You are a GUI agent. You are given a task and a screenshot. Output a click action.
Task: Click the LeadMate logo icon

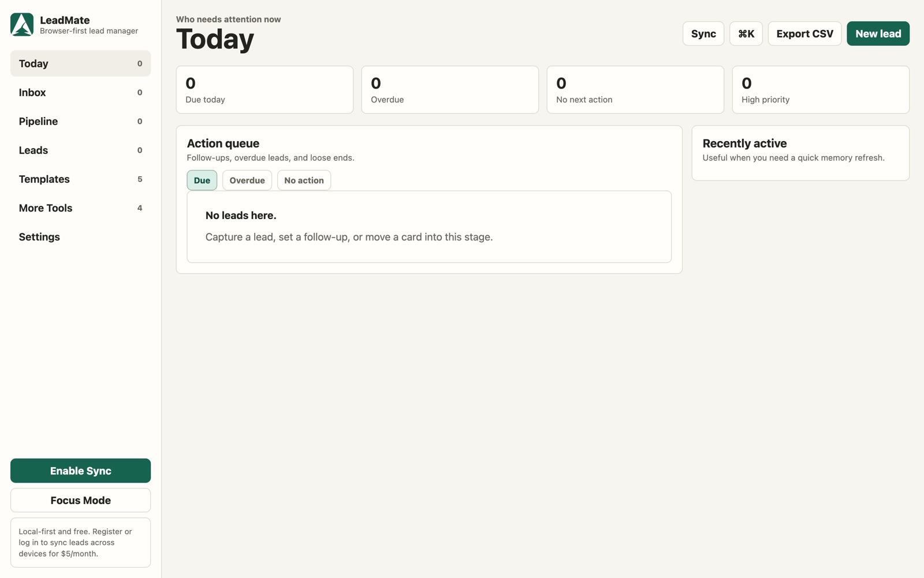click(22, 25)
